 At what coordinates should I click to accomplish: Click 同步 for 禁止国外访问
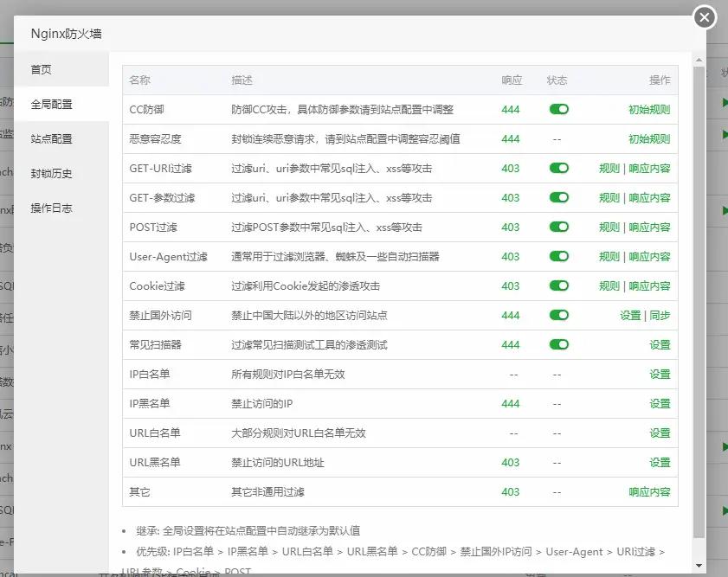660,316
